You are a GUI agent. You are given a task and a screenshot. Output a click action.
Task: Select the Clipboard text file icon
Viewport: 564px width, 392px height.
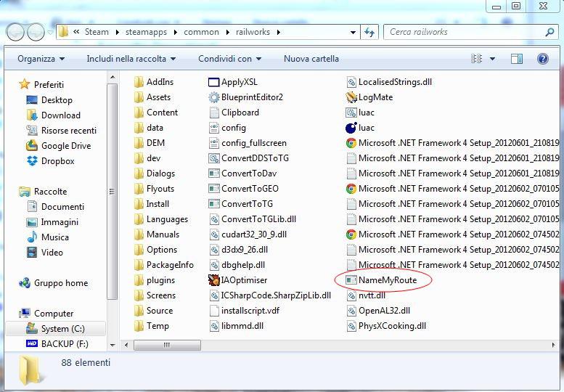pyautogui.click(x=213, y=113)
